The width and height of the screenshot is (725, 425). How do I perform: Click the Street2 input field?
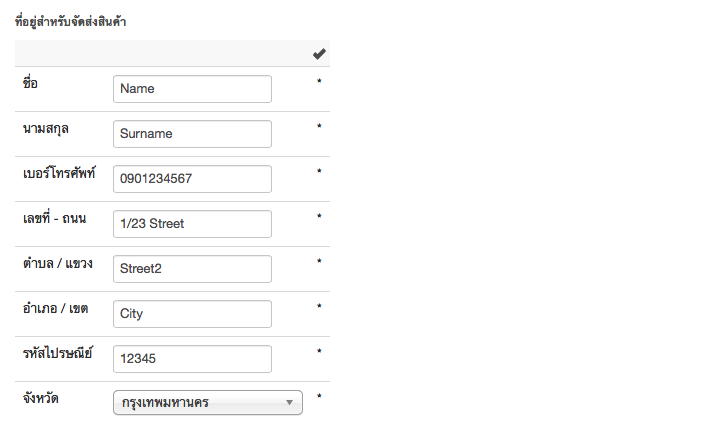pos(192,269)
